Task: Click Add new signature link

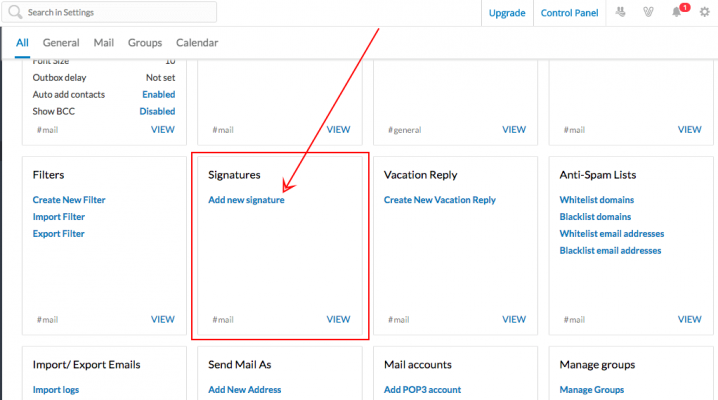Action: pyautogui.click(x=246, y=200)
